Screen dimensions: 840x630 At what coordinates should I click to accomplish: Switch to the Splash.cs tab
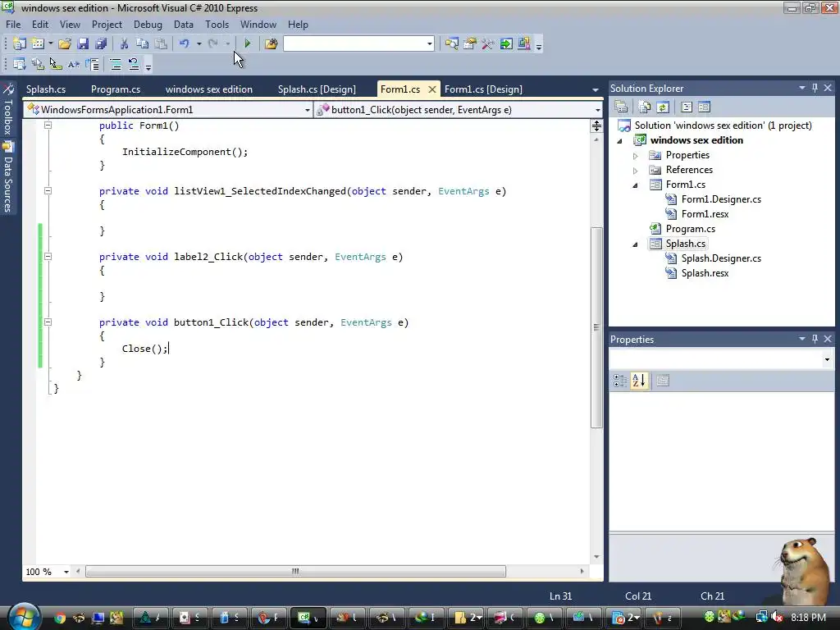click(46, 89)
